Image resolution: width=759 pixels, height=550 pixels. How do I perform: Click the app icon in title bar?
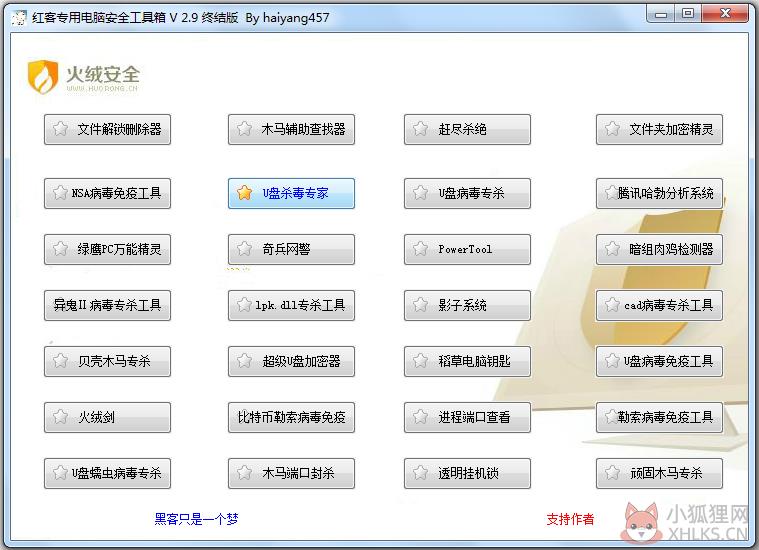tap(19, 17)
